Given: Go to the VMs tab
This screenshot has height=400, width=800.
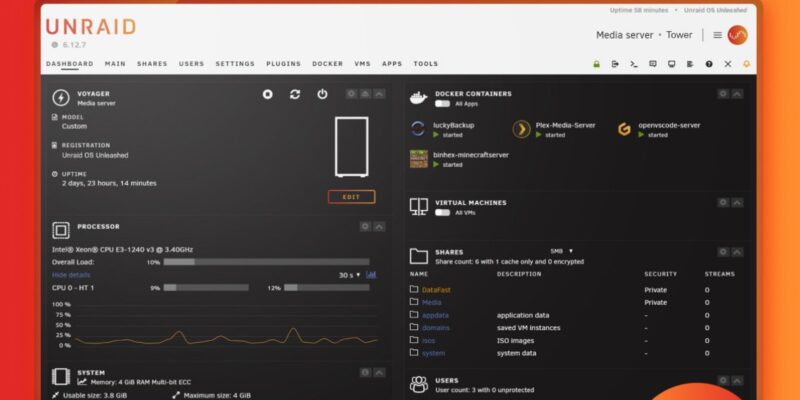Looking at the screenshot, I should (363, 64).
